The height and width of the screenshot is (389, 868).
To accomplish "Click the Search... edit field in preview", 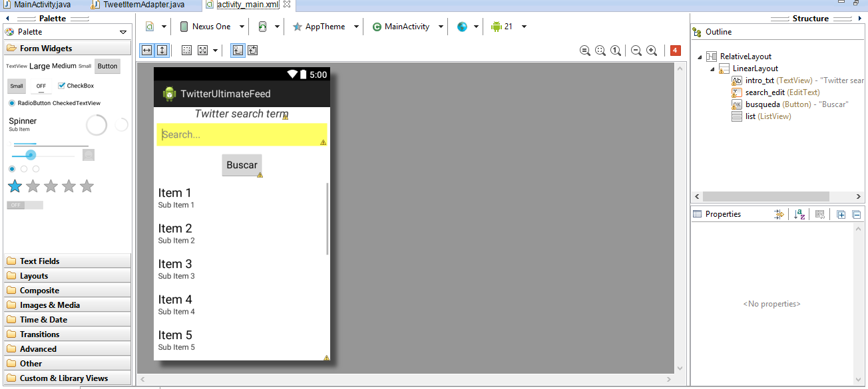I will point(242,134).
